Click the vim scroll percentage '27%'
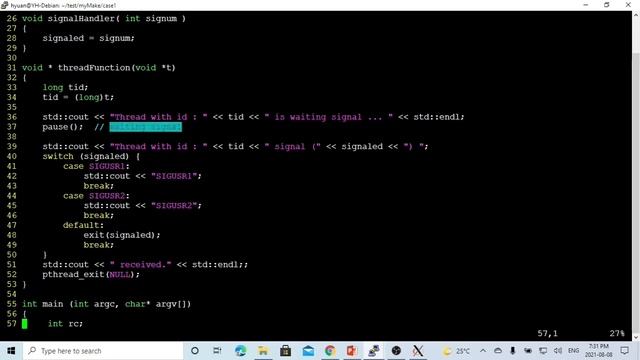Image resolution: width=640 pixels, height=360 pixels. point(617,333)
